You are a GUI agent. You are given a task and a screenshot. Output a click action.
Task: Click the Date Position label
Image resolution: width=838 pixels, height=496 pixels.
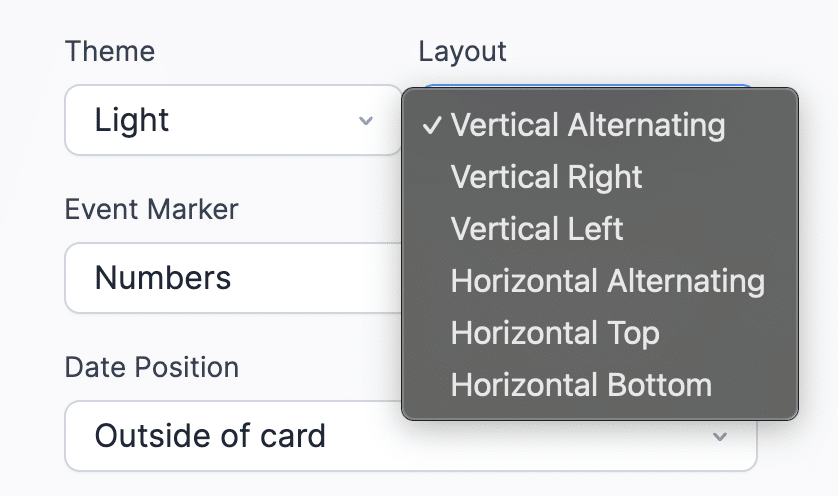[x=152, y=367]
